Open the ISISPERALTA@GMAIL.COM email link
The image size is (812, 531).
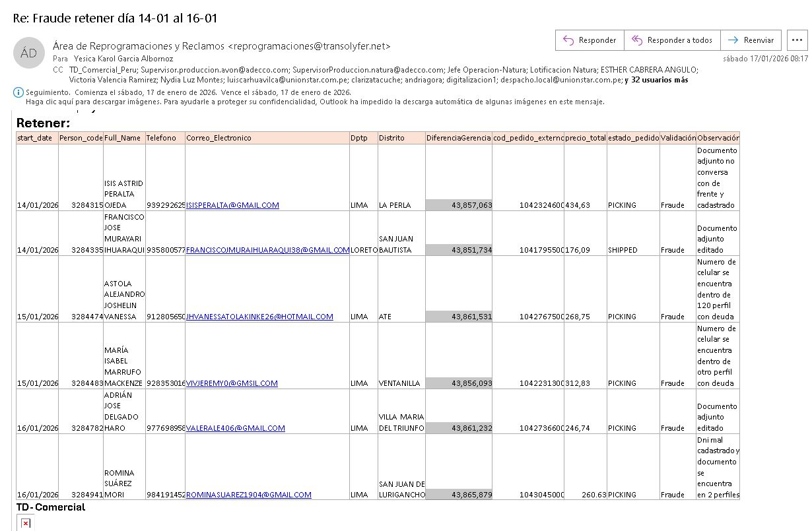(232, 205)
